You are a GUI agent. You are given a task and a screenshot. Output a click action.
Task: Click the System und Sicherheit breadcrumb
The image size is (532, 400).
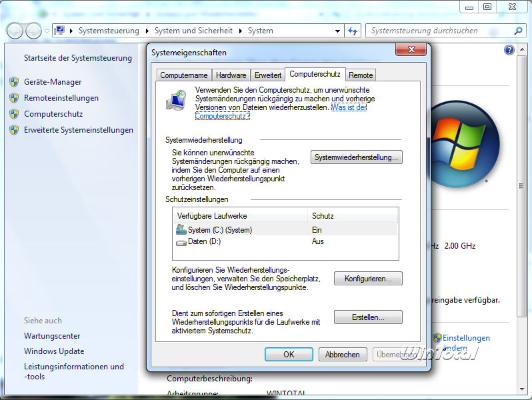[x=193, y=31]
